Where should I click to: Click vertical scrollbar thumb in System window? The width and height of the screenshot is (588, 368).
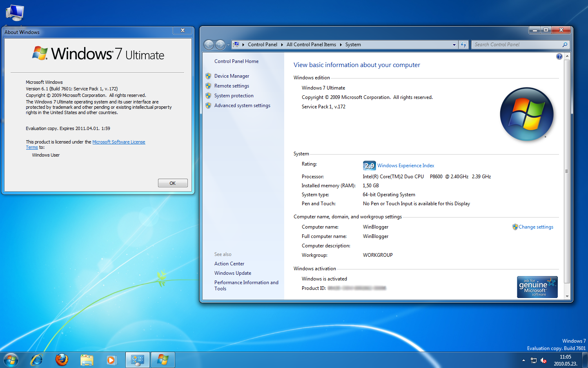pyautogui.click(x=567, y=171)
